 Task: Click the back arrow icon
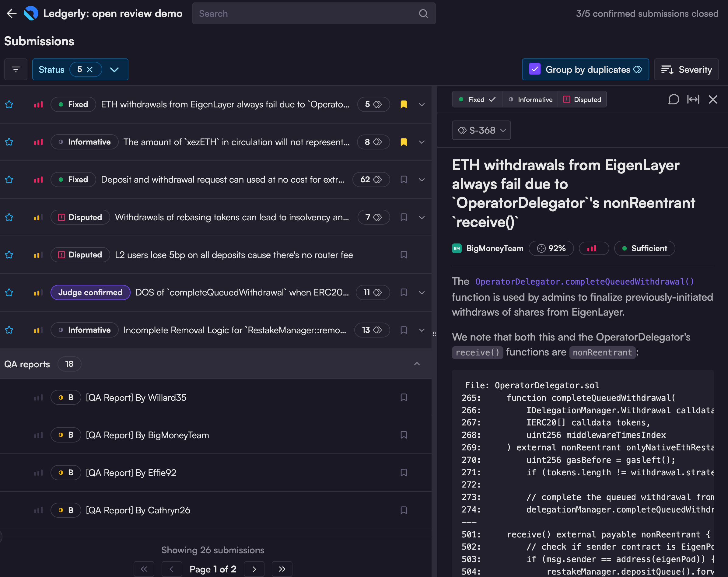click(x=12, y=13)
